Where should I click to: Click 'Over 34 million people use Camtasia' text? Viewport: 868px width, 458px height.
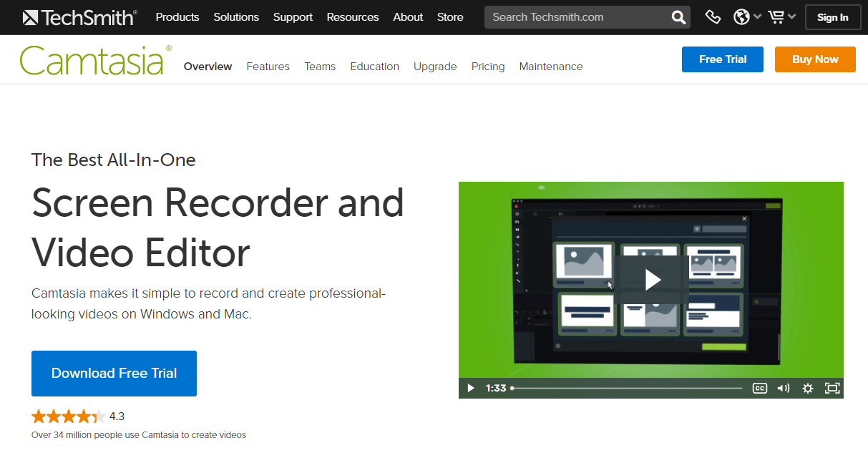(x=139, y=435)
